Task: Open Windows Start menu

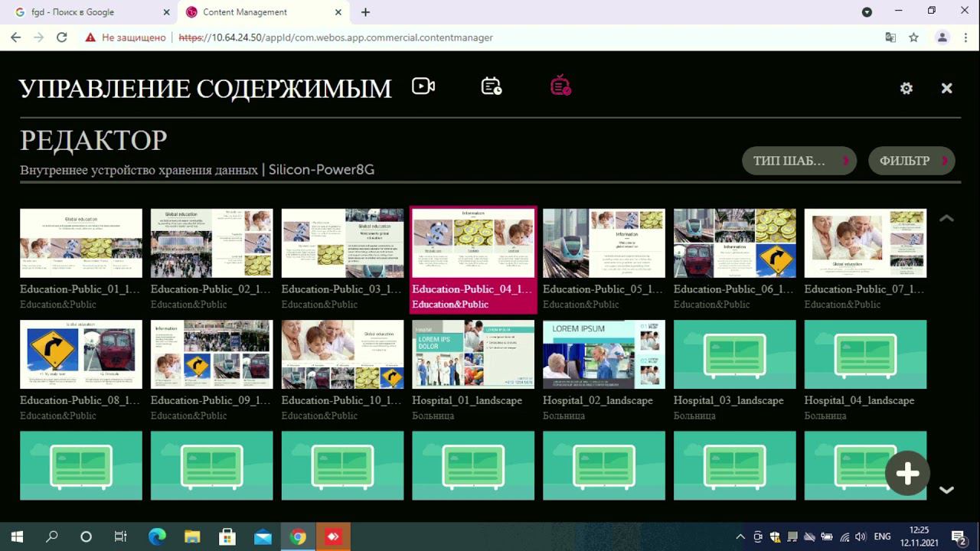Action: (x=17, y=536)
